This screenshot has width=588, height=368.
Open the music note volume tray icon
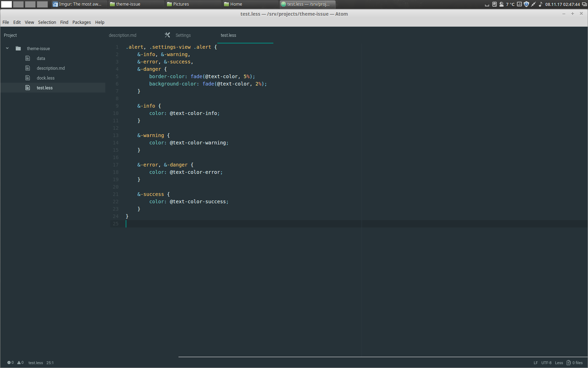coord(540,4)
